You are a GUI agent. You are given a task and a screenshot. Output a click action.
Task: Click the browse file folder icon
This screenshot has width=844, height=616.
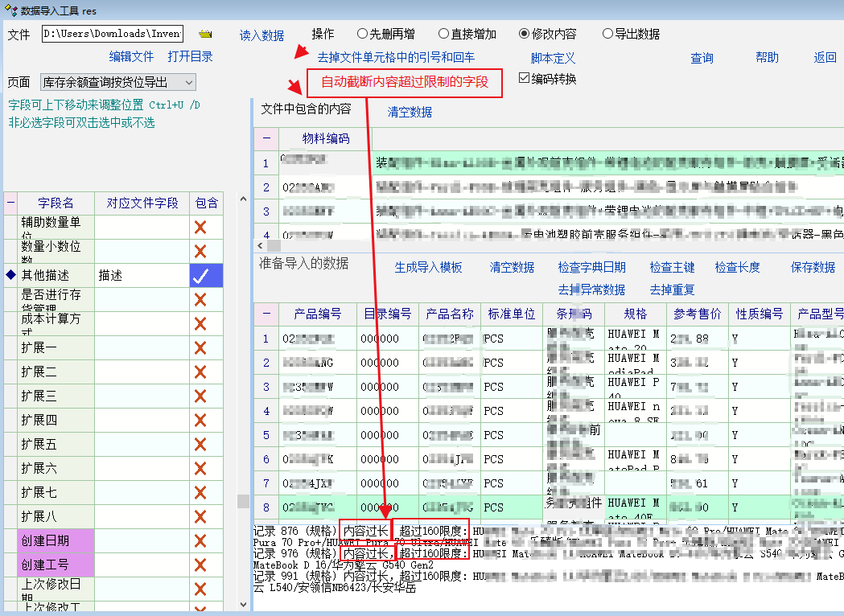coord(206,35)
